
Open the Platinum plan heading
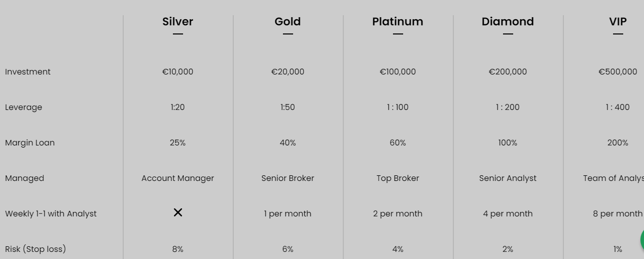click(398, 22)
